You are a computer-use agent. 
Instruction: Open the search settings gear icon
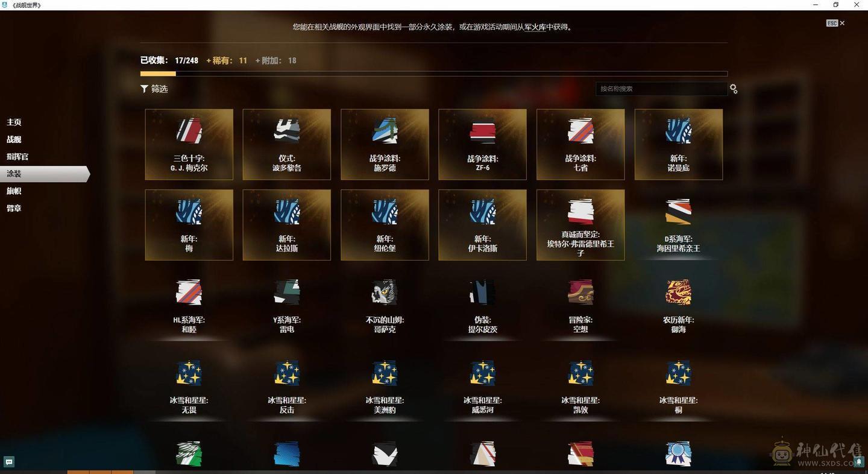click(x=734, y=89)
